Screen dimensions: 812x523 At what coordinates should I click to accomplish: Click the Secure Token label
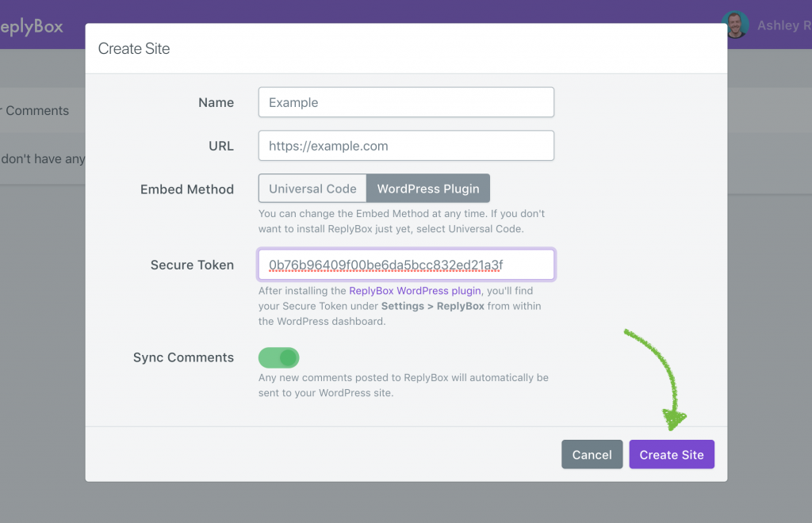pyautogui.click(x=192, y=265)
